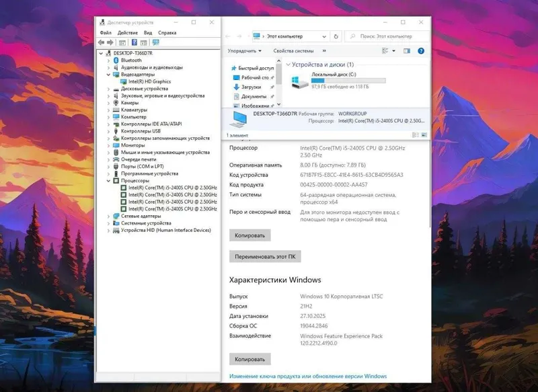Click Быстрый доступ star icon
This screenshot has height=392, width=538.
coord(234,69)
